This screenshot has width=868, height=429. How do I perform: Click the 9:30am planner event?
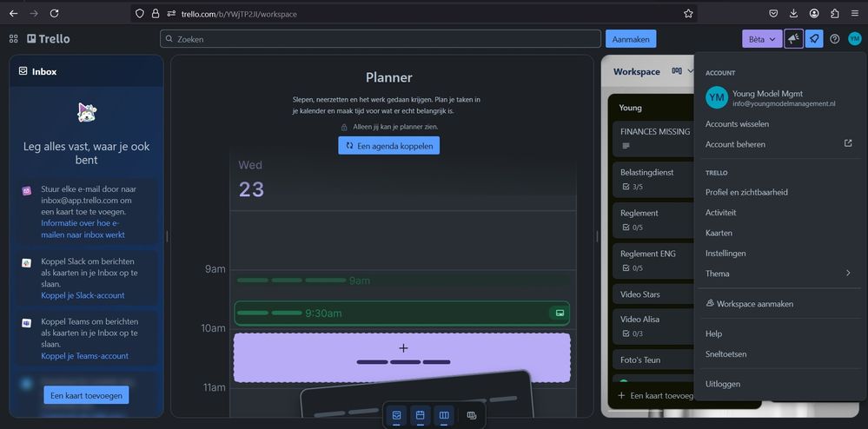coord(402,313)
